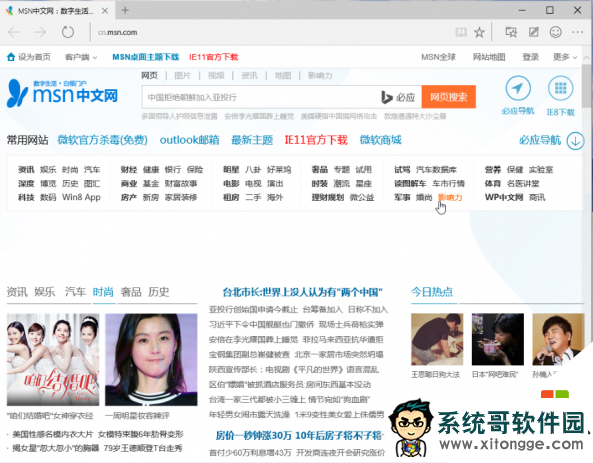
Task: Switch to the 奢品 news tab
Action: pyautogui.click(x=131, y=292)
